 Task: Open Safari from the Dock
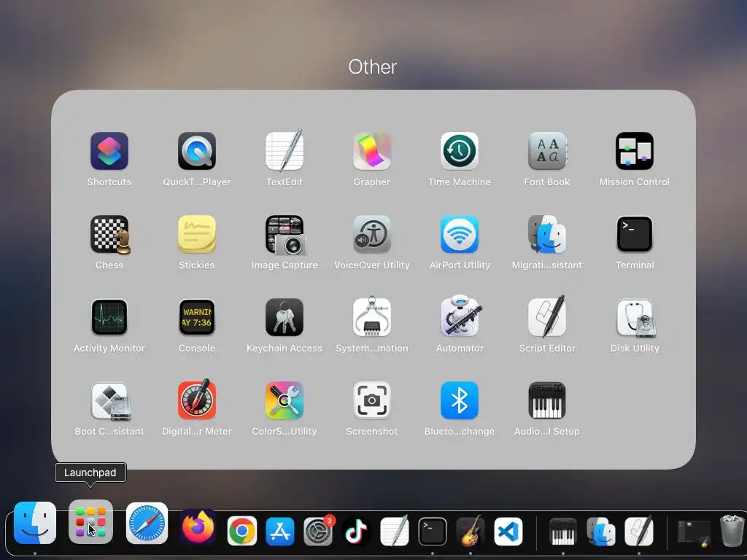pos(147,523)
